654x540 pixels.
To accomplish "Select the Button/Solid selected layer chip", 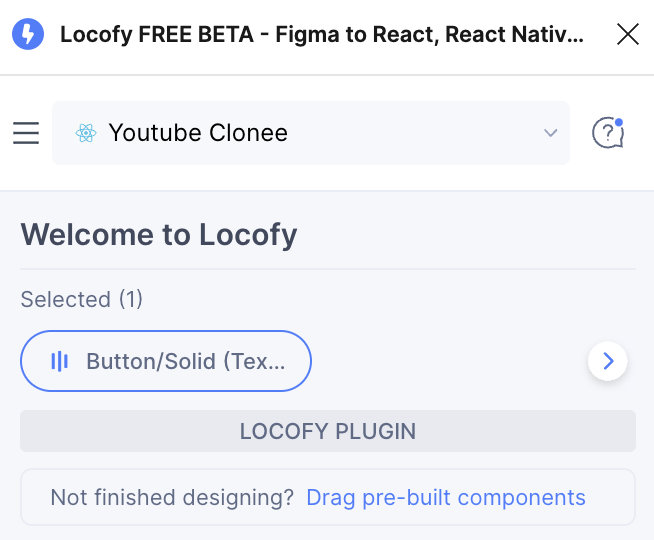I will [166, 361].
